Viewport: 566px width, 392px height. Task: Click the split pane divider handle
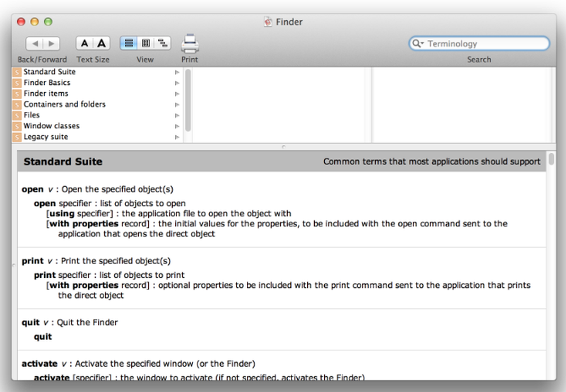pos(284,147)
